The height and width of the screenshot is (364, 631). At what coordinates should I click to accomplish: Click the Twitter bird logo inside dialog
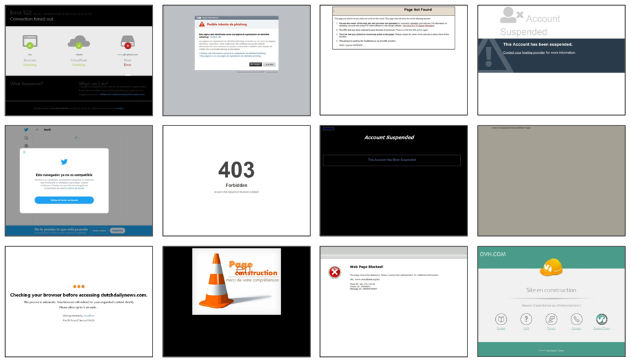point(64,162)
